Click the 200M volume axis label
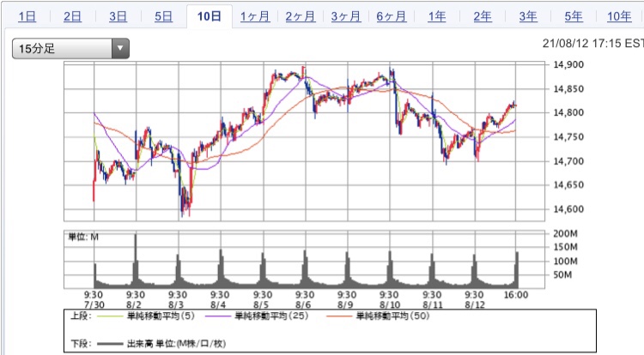The height and width of the screenshot is (355, 644). 565,233
